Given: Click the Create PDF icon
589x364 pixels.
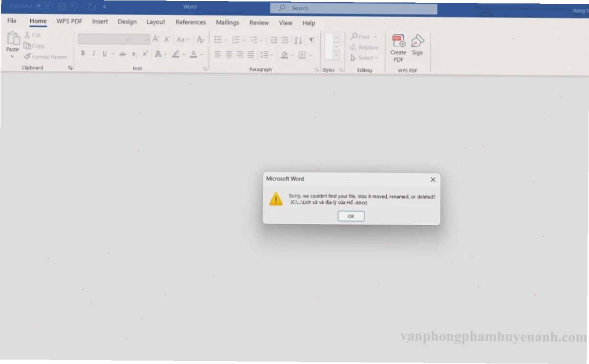Looking at the screenshot, I should click(398, 48).
